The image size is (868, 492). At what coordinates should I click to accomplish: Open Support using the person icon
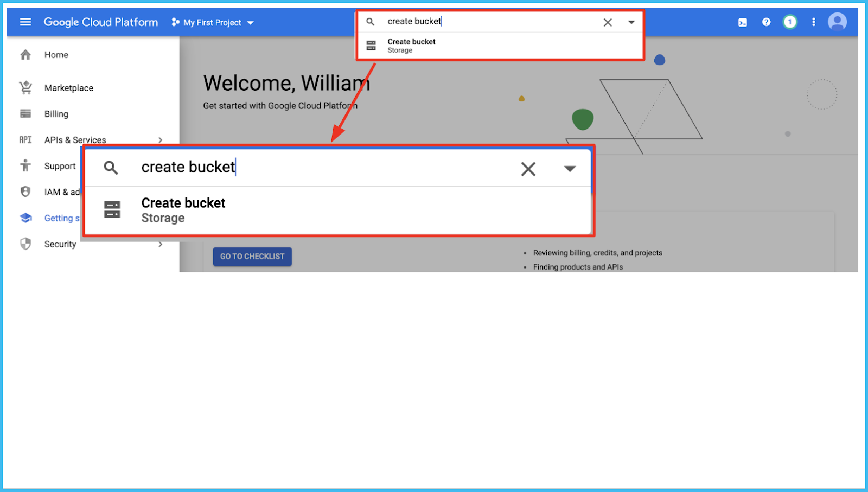[25, 165]
